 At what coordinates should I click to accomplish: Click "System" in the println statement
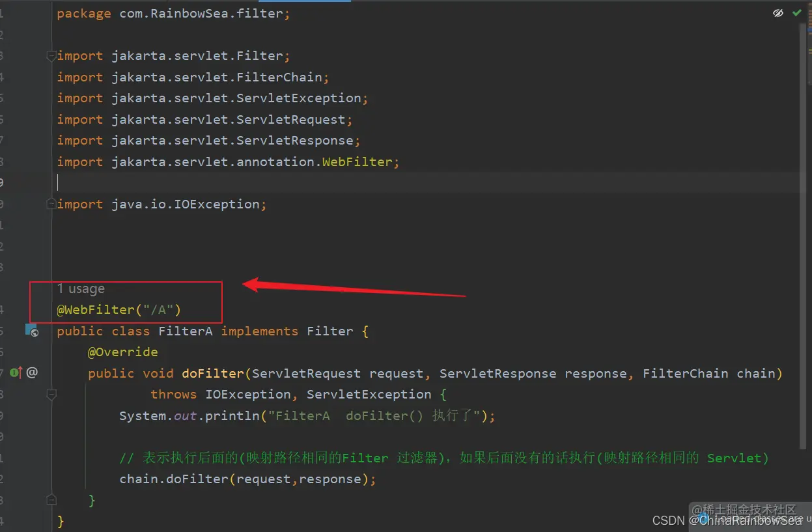pyautogui.click(x=143, y=415)
